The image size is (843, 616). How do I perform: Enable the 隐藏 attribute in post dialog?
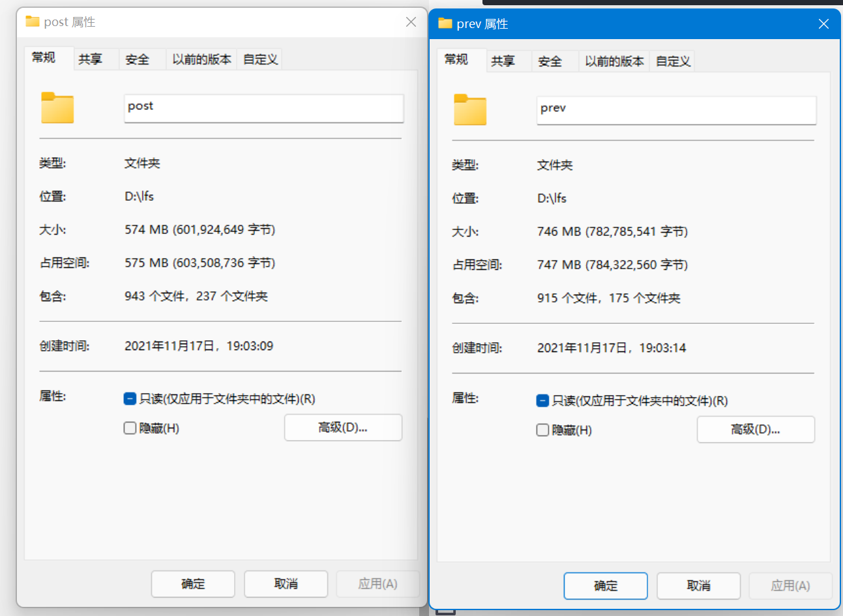pyautogui.click(x=130, y=428)
